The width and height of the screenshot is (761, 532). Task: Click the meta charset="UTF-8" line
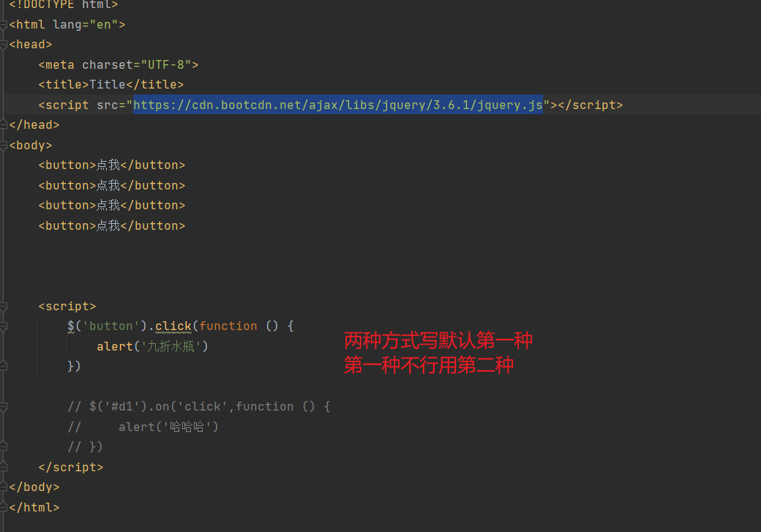119,65
